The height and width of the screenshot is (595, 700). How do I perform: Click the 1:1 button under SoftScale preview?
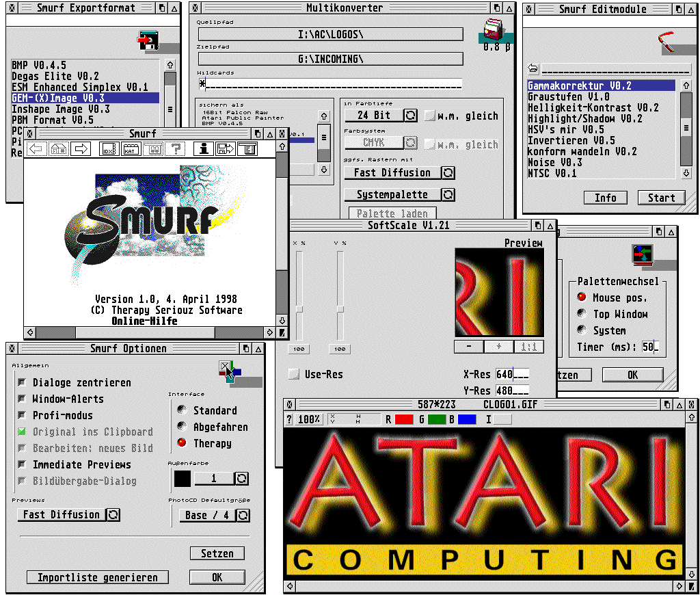tap(529, 346)
